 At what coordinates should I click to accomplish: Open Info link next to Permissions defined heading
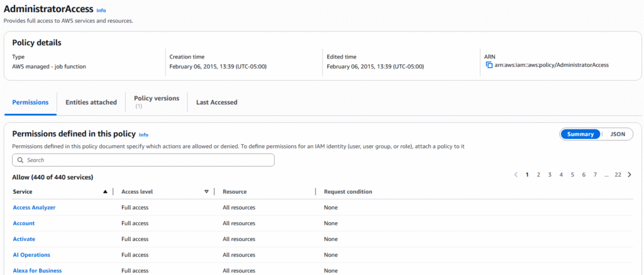(143, 135)
